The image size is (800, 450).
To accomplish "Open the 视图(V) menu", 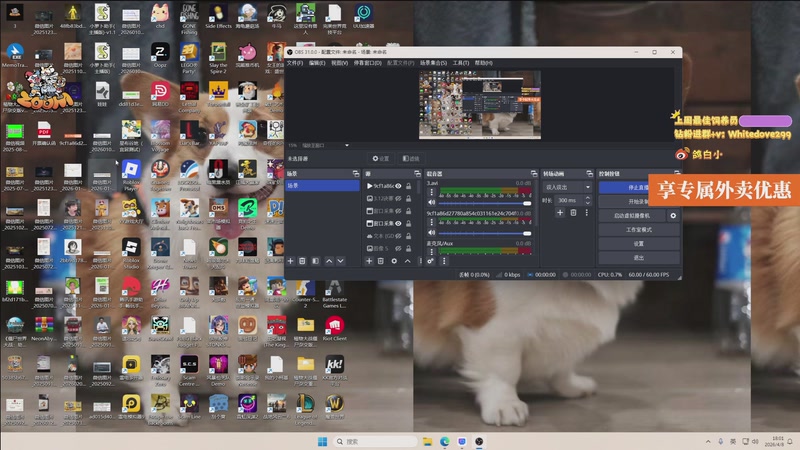I will click(339, 63).
